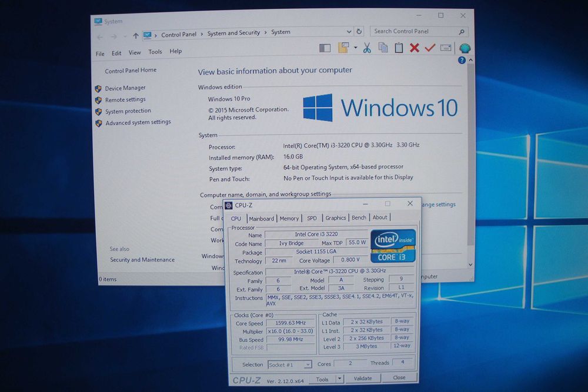Click the System window scrollbar down arrow

[x=470, y=264]
